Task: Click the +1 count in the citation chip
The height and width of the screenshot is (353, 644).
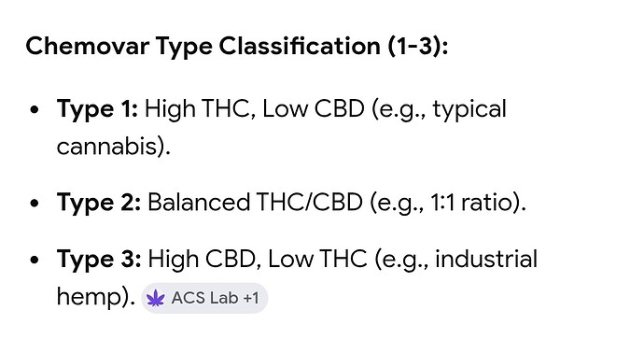Action: 250,298
